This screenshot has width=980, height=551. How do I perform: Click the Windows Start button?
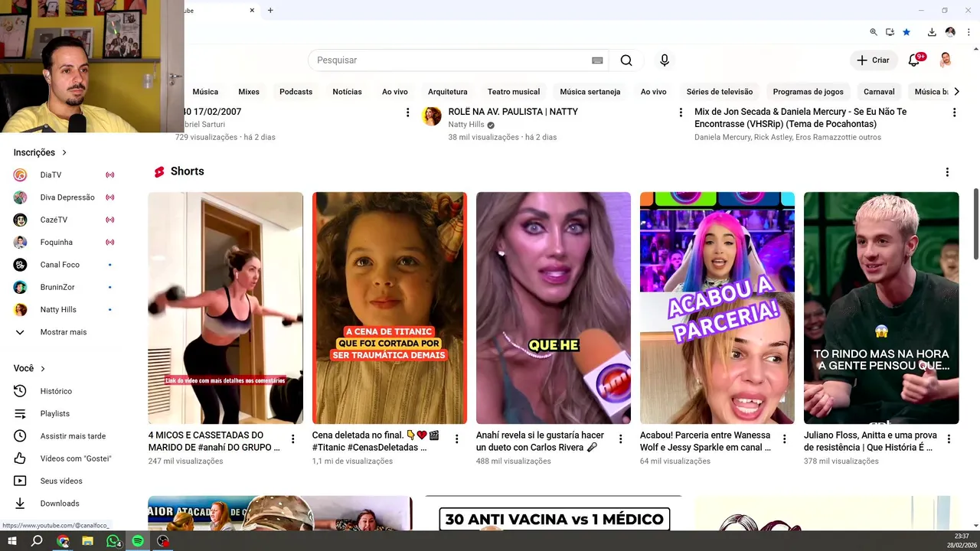coord(11,541)
